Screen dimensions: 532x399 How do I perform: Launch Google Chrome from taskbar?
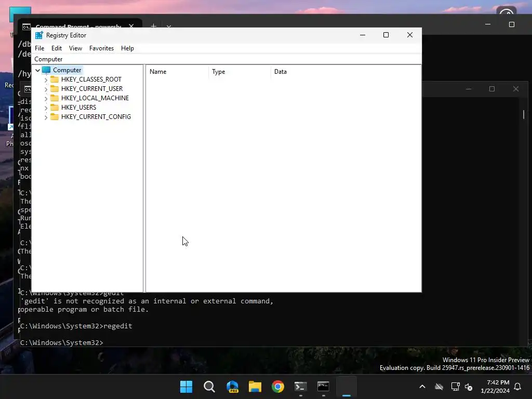click(277, 387)
